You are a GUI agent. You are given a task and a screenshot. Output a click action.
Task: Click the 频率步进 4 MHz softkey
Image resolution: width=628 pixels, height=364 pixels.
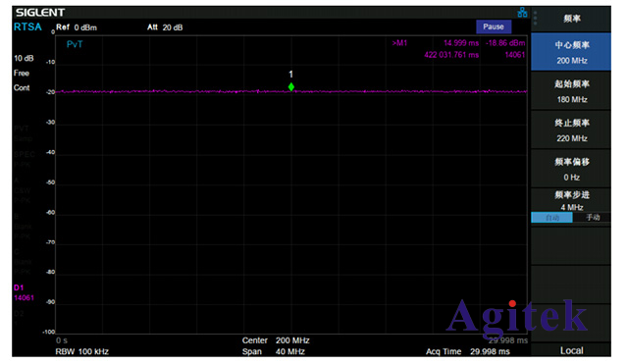point(571,200)
